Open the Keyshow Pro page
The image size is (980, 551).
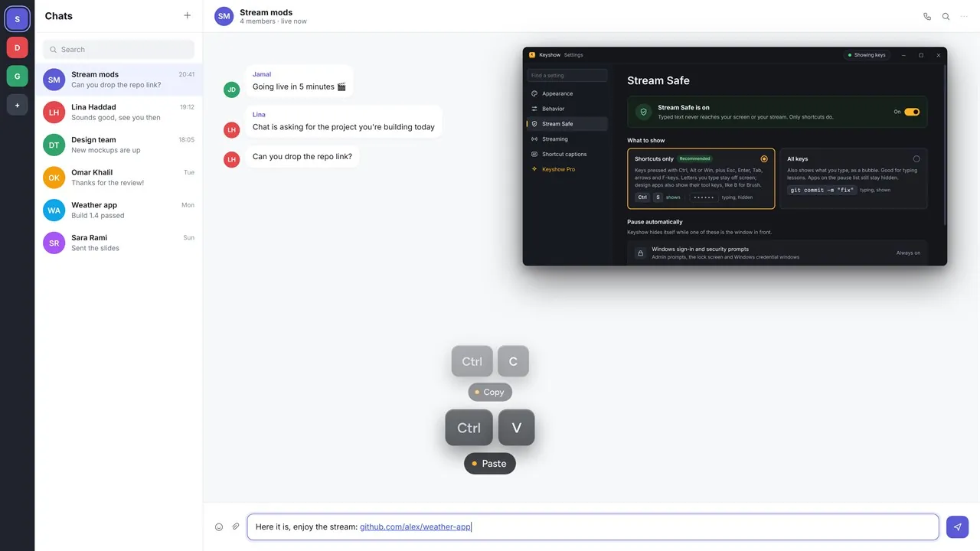click(x=567, y=169)
